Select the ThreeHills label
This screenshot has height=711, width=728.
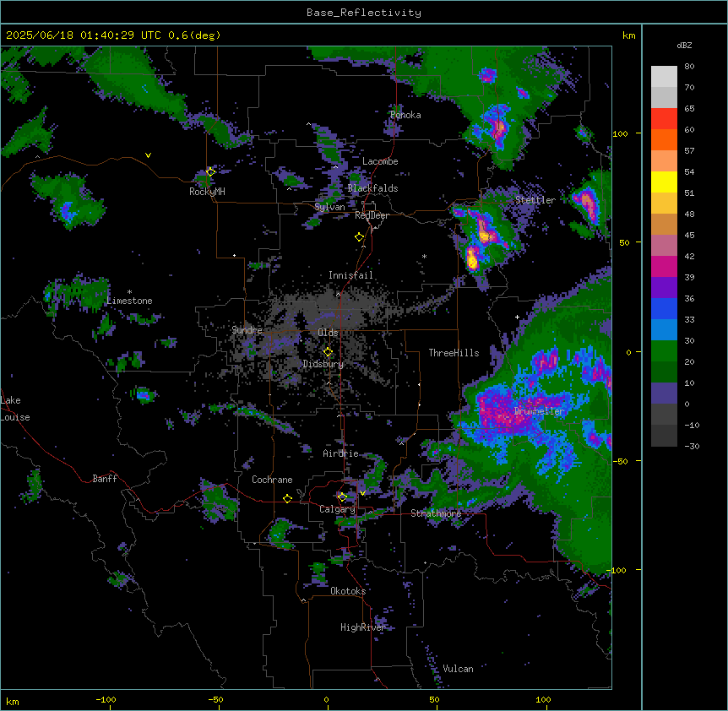(454, 353)
